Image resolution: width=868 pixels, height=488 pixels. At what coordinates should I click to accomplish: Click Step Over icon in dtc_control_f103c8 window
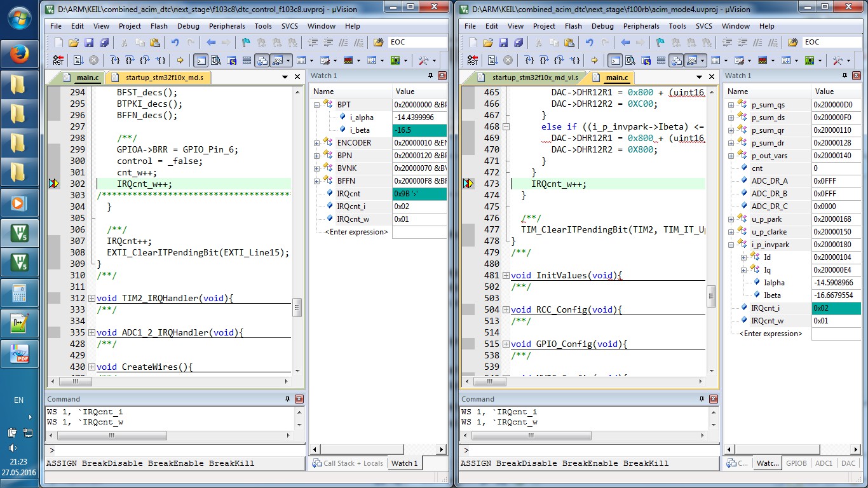(x=130, y=60)
